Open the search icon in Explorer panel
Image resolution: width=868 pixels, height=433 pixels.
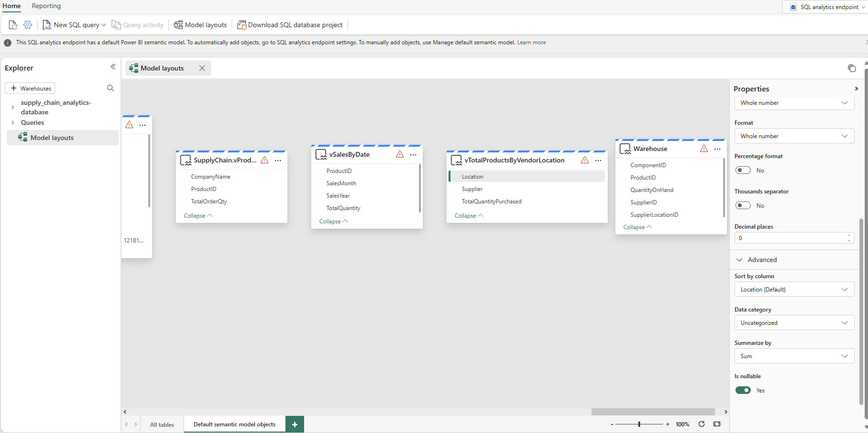point(110,88)
